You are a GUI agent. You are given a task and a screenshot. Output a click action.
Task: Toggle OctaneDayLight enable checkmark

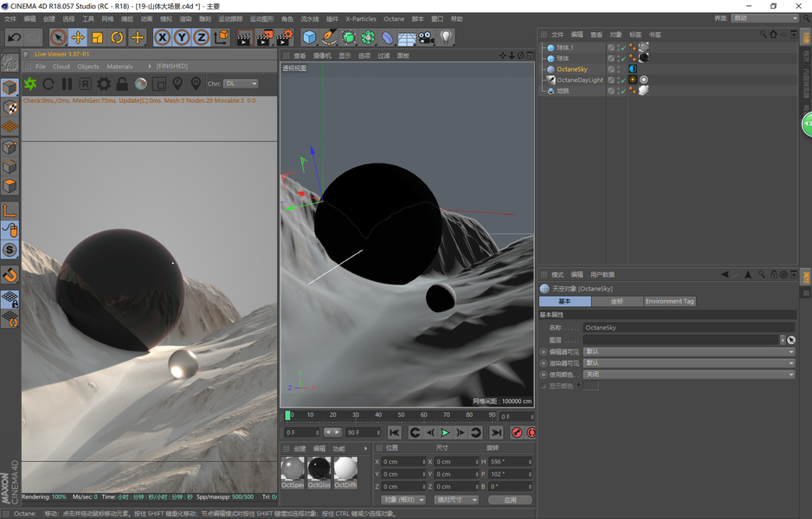pos(623,80)
